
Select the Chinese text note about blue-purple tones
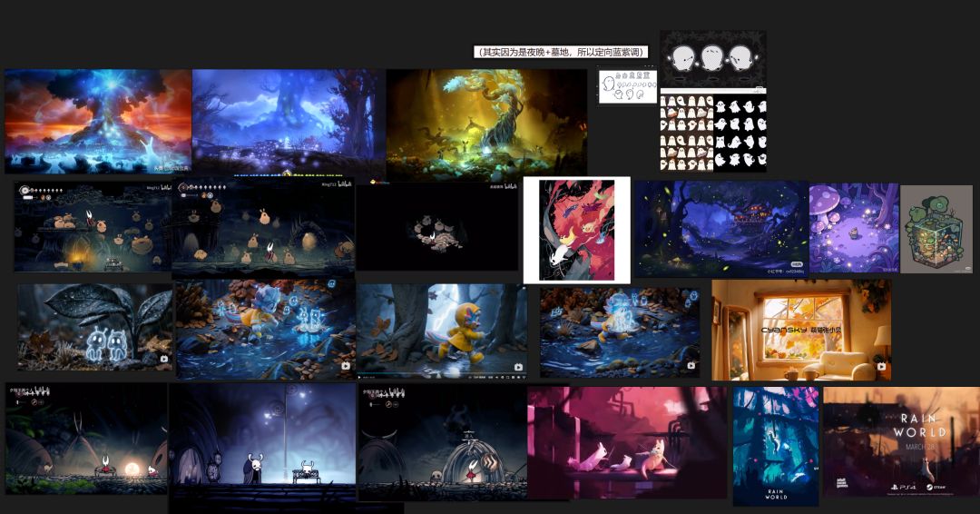pos(561,52)
